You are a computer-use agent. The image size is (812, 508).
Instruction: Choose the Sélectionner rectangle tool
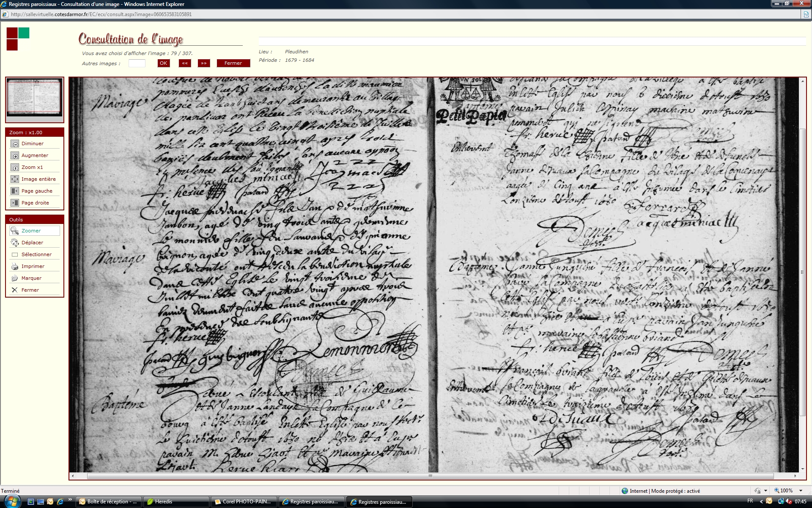[15, 254]
